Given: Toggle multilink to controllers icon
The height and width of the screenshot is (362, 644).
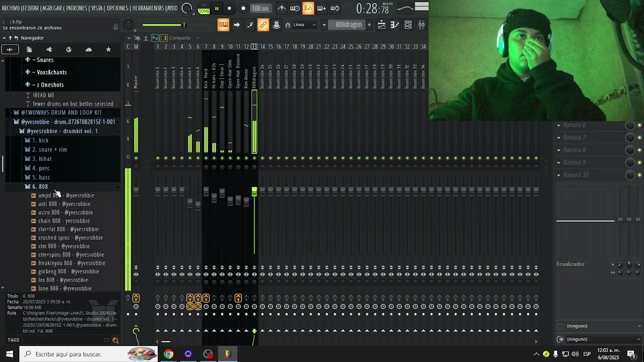Looking at the screenshot, I should click(276, 25).
